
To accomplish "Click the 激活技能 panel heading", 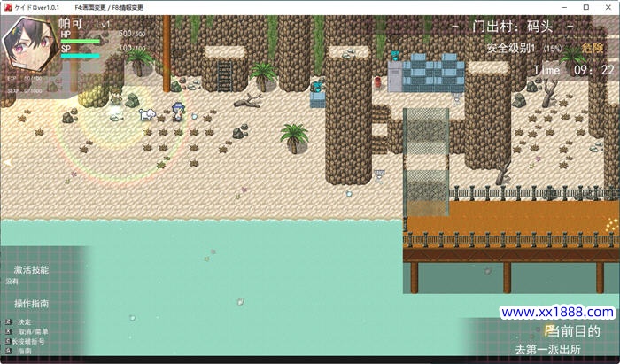I will (x=31, y=269).
